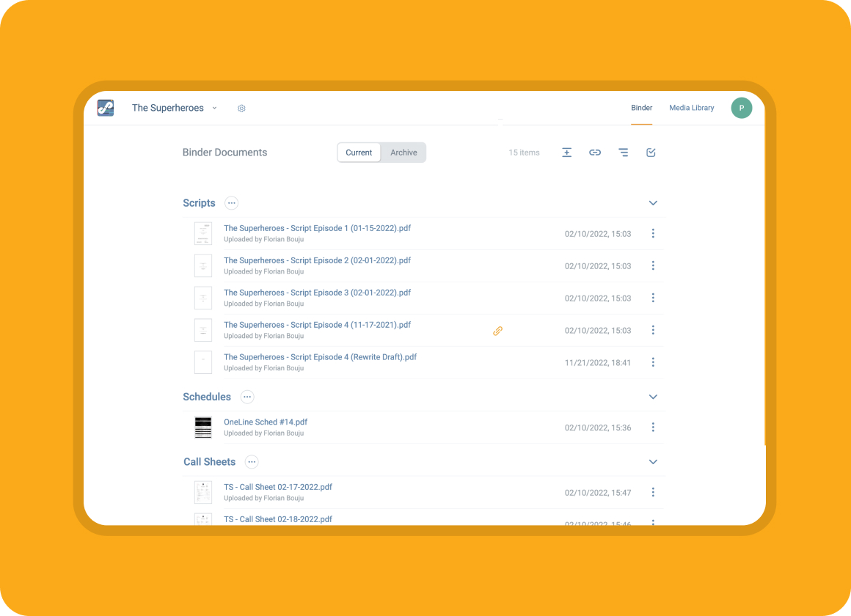Open project settings gear icon
The width and height of the screenshot is (851, 616).
click(241, 108)
